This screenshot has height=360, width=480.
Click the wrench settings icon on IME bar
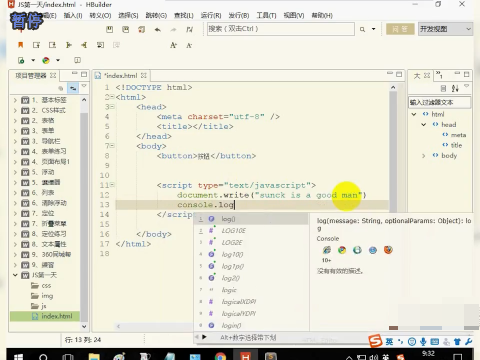[x=468, y=342]
